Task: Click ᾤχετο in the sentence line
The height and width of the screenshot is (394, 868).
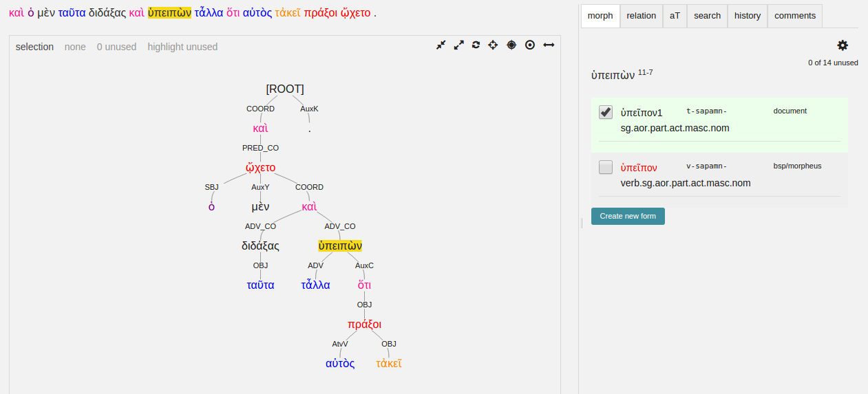Action: click(x=355, y=13)
